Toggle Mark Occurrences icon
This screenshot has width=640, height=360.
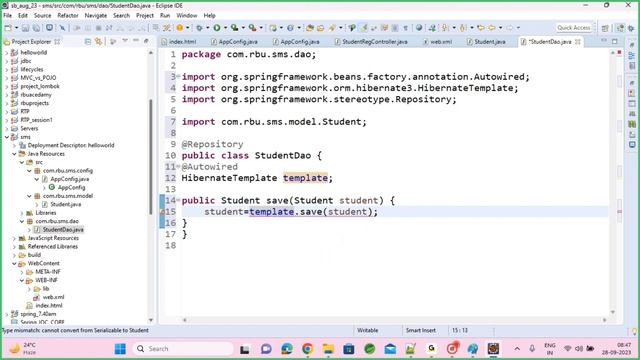point(363,28)
